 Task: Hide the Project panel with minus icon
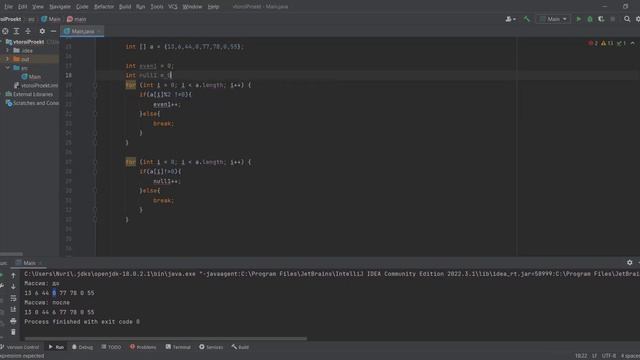(53, 31)
